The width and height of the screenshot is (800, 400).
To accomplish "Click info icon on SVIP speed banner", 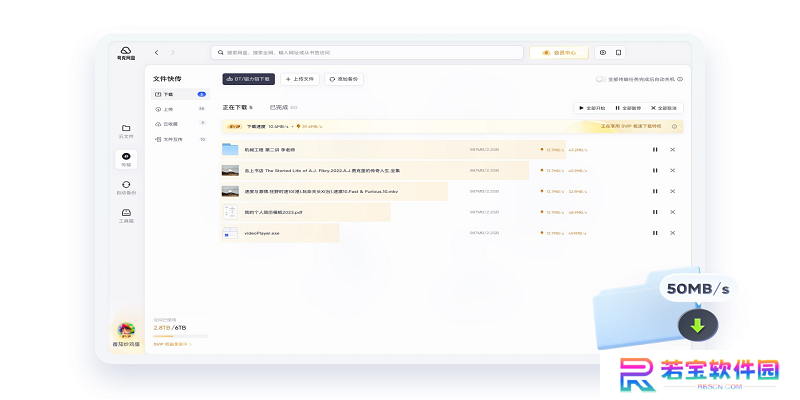I will tap(674, 127).
